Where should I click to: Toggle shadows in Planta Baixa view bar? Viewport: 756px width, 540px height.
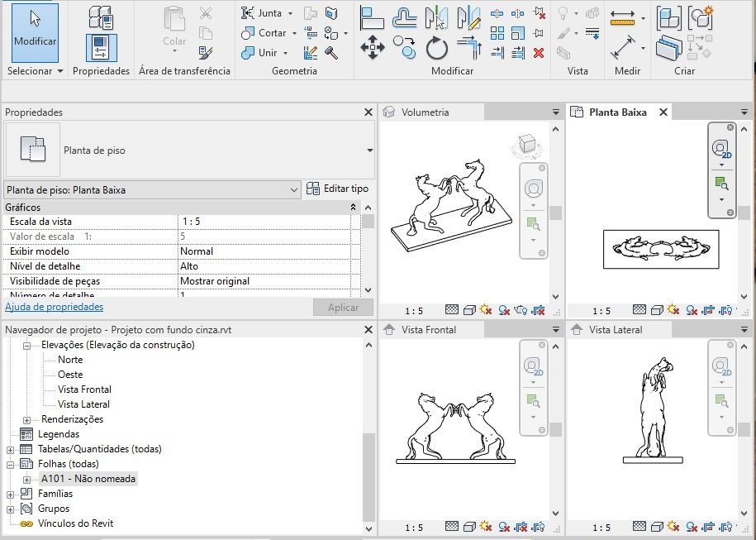point(692,310)
